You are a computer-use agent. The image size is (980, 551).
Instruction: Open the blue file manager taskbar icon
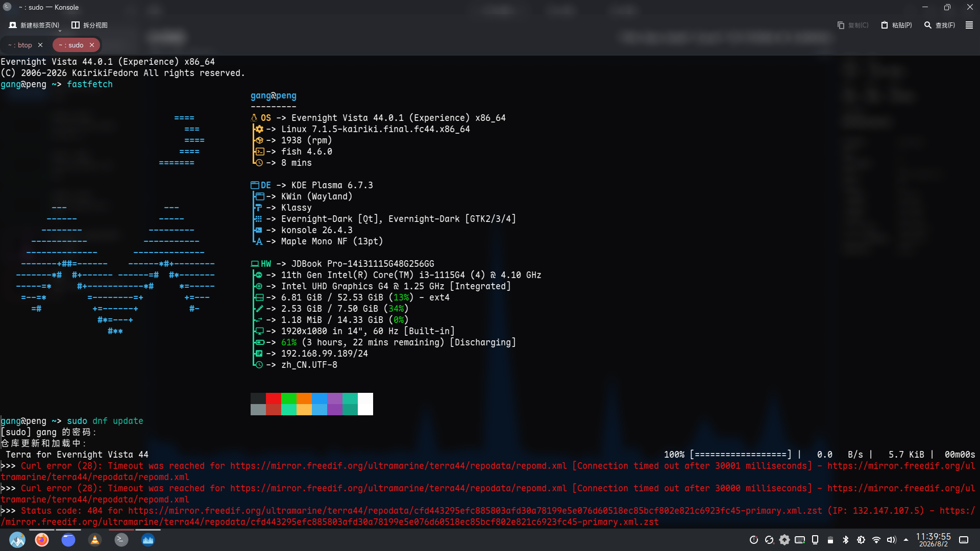pyautogui.click(x=68, y=540)
